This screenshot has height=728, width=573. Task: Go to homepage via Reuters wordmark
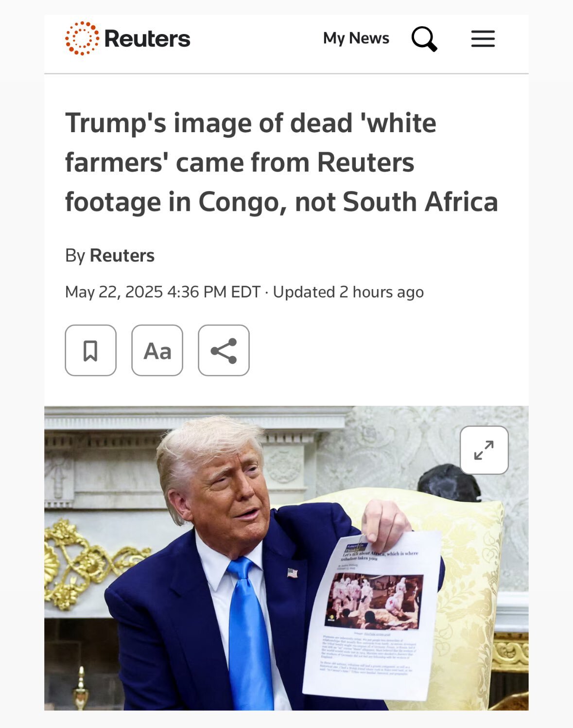147,39
